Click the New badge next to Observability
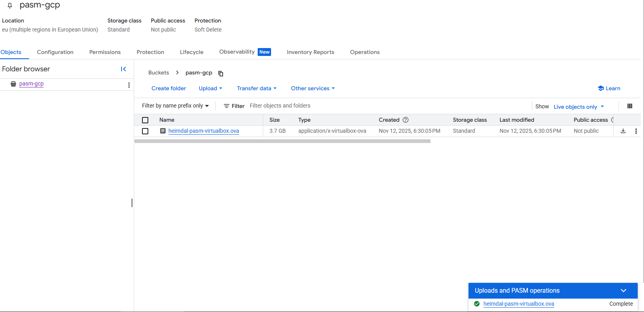 pyautogui.click(x=264, y=52)
